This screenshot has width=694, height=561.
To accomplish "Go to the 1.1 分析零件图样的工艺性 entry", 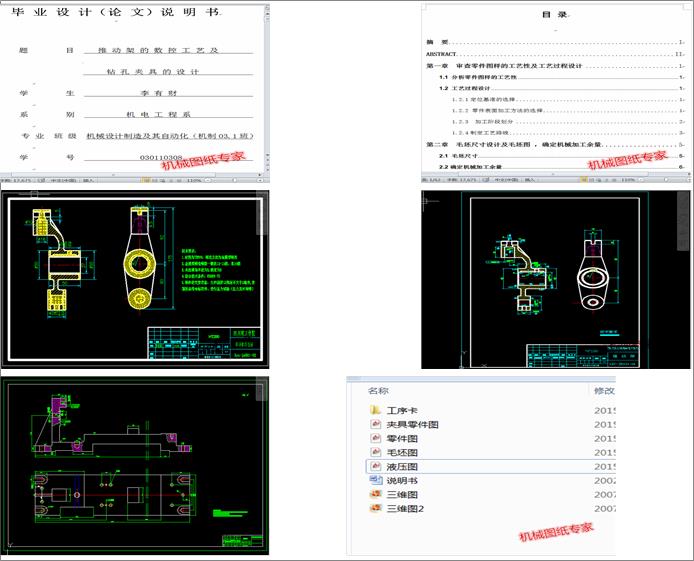I will coord(562,77).
